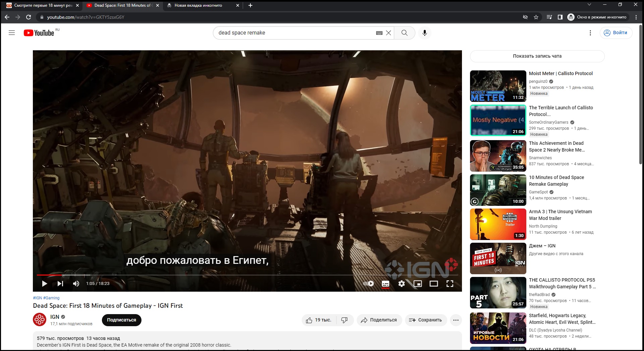Viewport: 644px width, 351px height.
Task: Open incognito window indicator
Action: click(x=597, y=17)
